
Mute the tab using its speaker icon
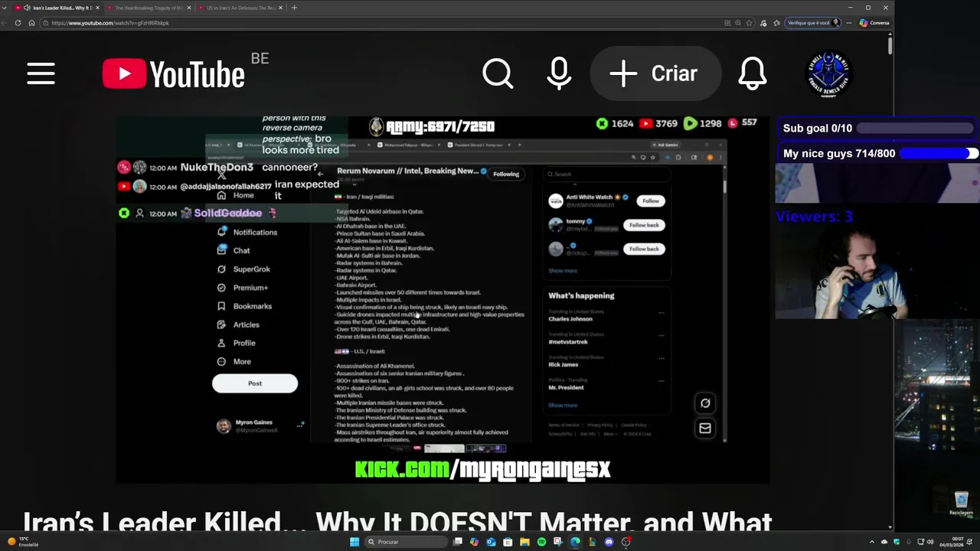[x=27, y=8]
